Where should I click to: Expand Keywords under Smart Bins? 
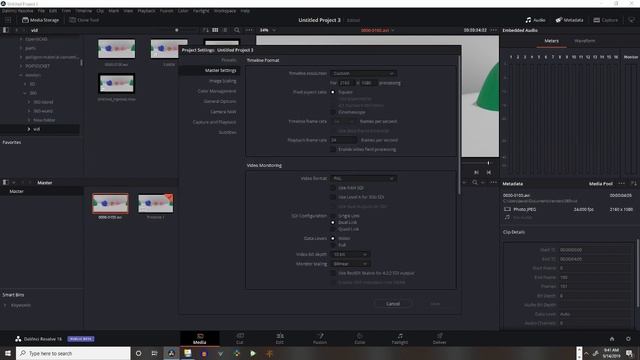5,305
